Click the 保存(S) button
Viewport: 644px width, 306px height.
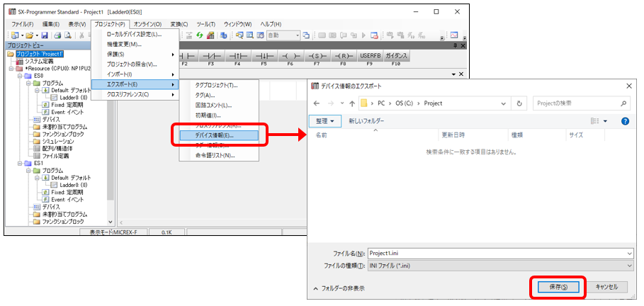coord(558,287)
